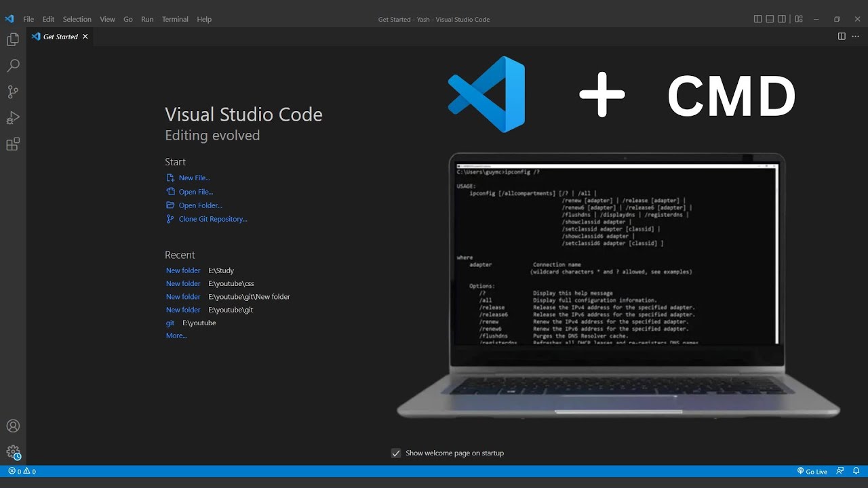Open the Run and Debug view
This screenshot has width=868, height=488.
click(13, 118)
